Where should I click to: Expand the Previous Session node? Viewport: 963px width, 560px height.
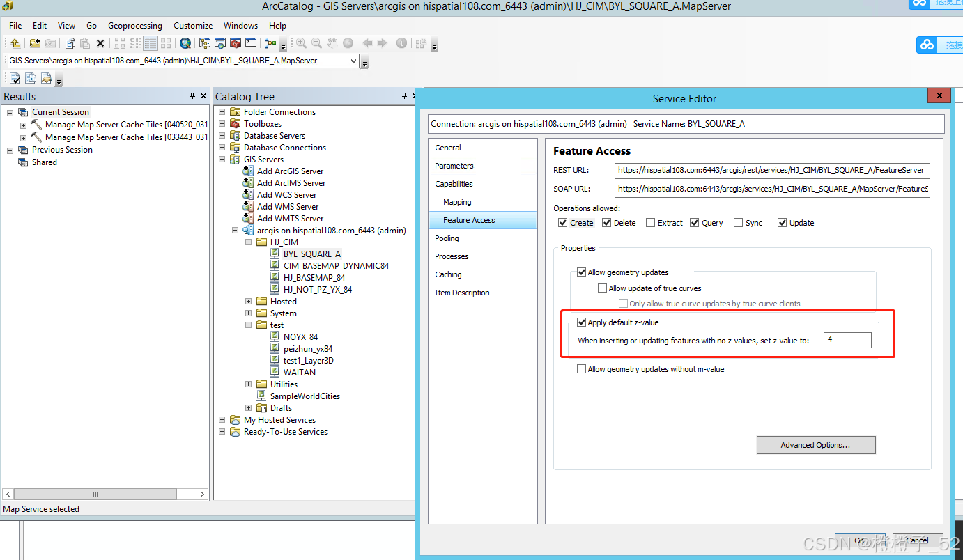click(x=10, y=150)
